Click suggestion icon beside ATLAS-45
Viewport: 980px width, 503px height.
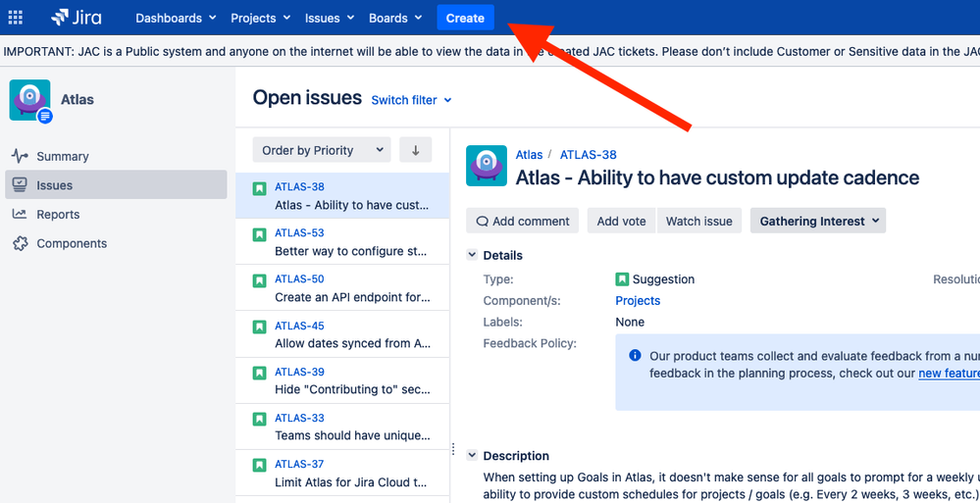259,327
